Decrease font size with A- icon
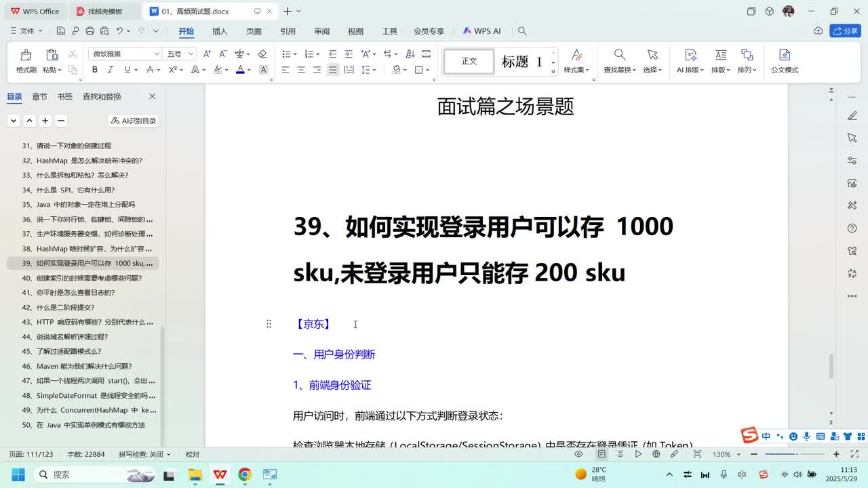 pyautogui.click(x=222, y=54)
